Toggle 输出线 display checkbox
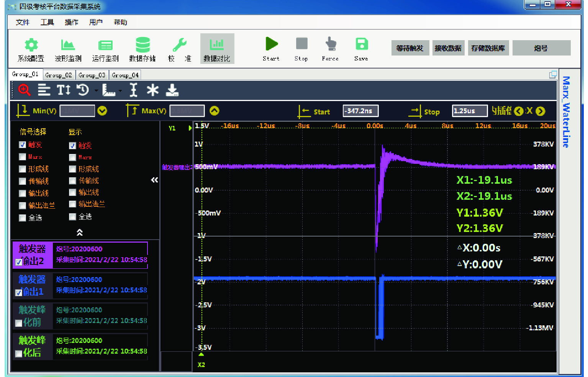The height and width of the screenshot is (377, 588). pos(72,193)
